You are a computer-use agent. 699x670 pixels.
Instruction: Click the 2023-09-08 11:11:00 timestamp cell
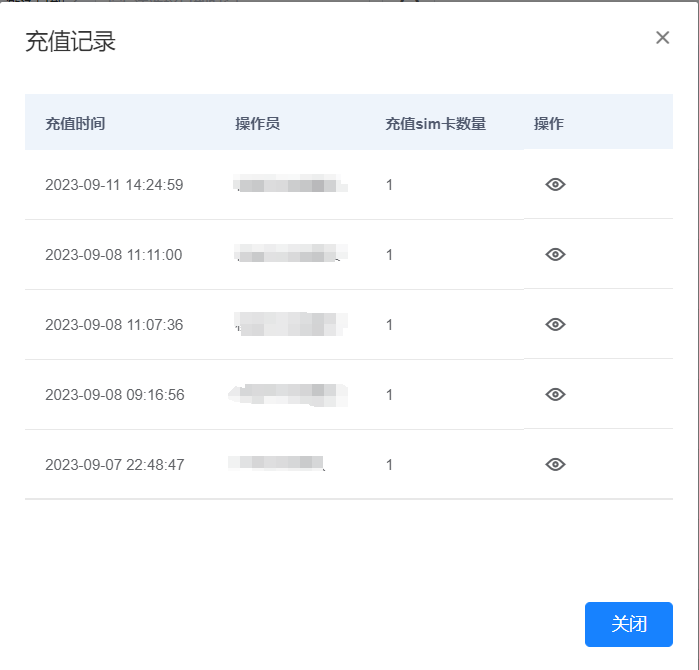tap(114, 255)
